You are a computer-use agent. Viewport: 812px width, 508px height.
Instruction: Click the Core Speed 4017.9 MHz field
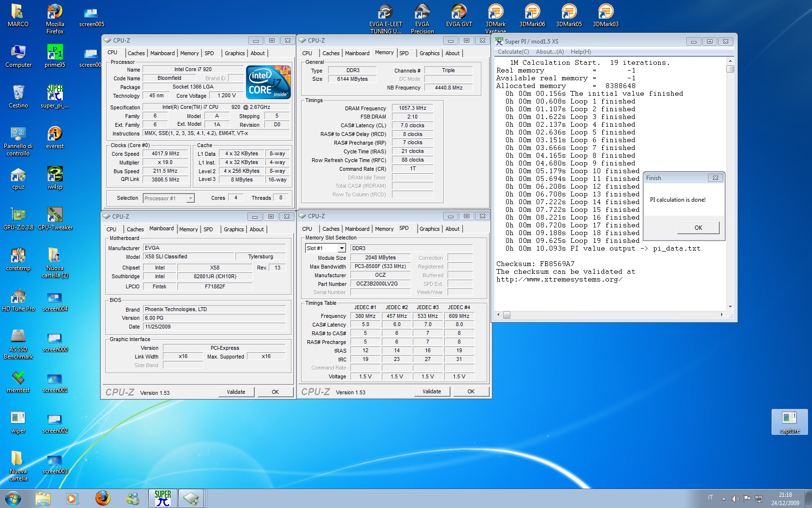click(x=165, y=154)
